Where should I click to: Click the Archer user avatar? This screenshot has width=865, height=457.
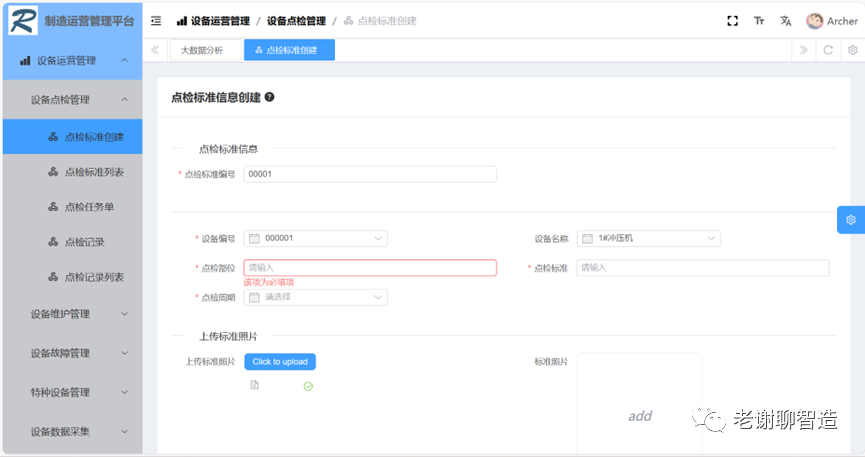[x=814, y=21]
